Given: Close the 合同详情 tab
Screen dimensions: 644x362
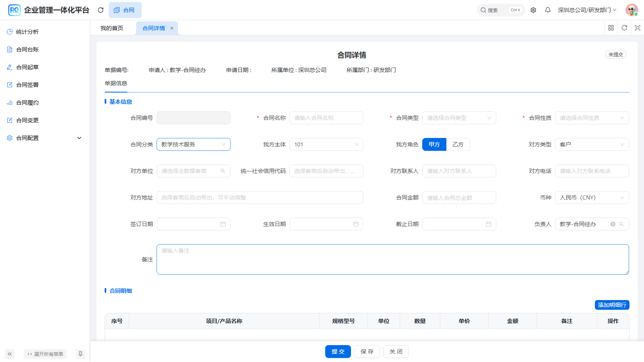Looking at the screenshot, I should pos(172,28).
